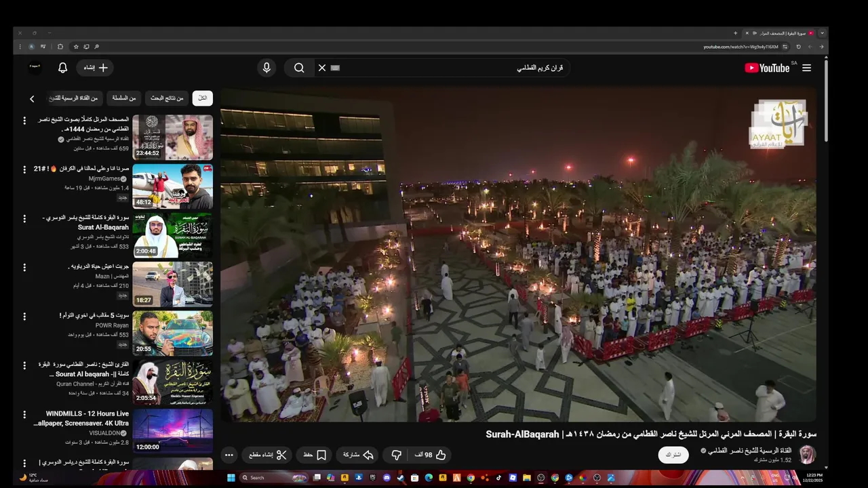
Task: Go back using browser arrow
Action: tap(821, 47)
